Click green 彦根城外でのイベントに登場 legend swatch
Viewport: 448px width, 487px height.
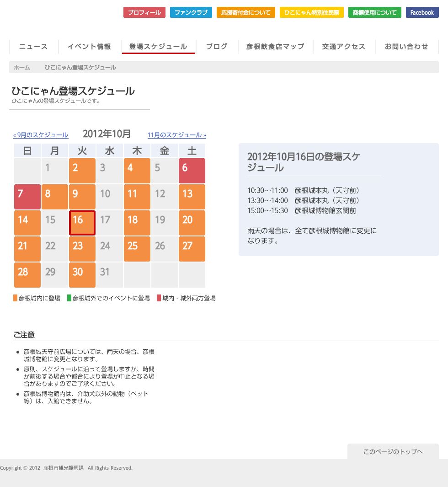pos(69,298)
